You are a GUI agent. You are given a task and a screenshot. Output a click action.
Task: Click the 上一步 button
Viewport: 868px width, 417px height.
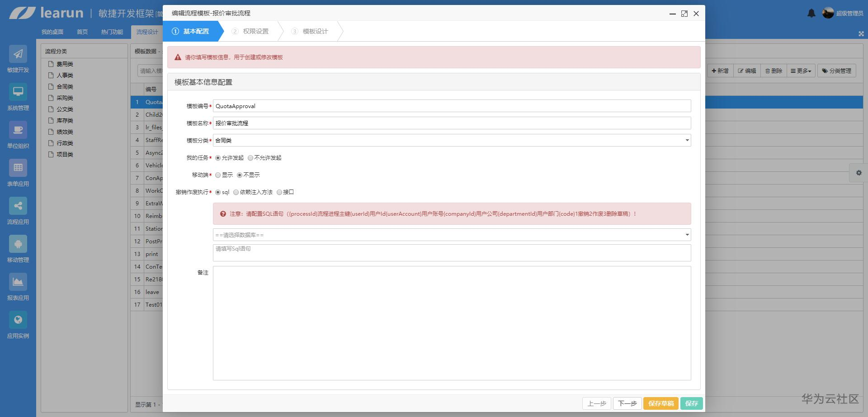tap(597, 403)
